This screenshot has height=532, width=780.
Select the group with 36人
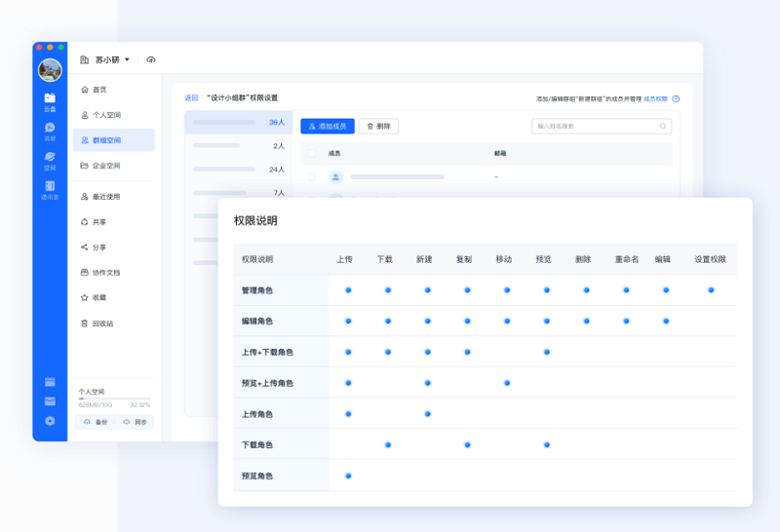[238, 123]
